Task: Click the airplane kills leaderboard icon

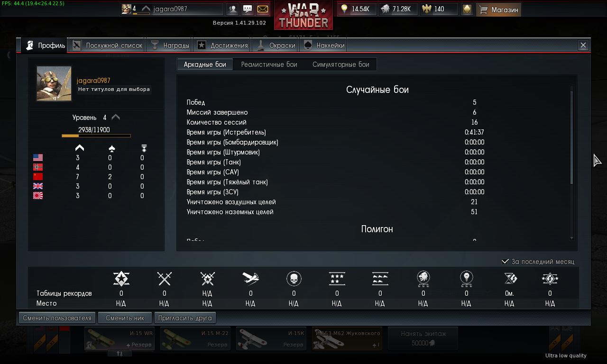Action: click(x=250, y=278)
